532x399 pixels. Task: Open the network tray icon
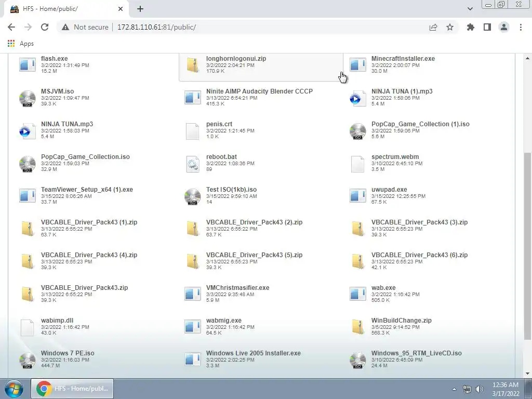(467, 389)
